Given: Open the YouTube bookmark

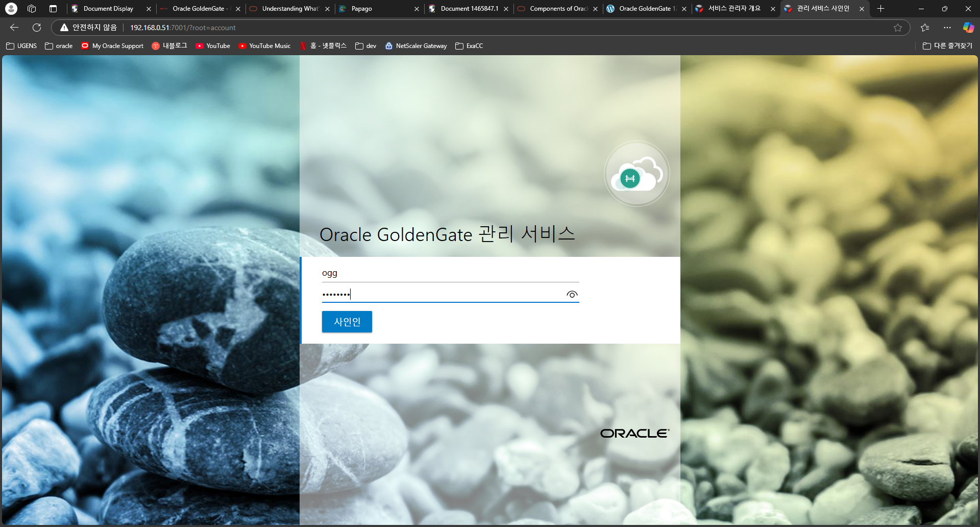Looking at the screenshot, I should [213, 46].
